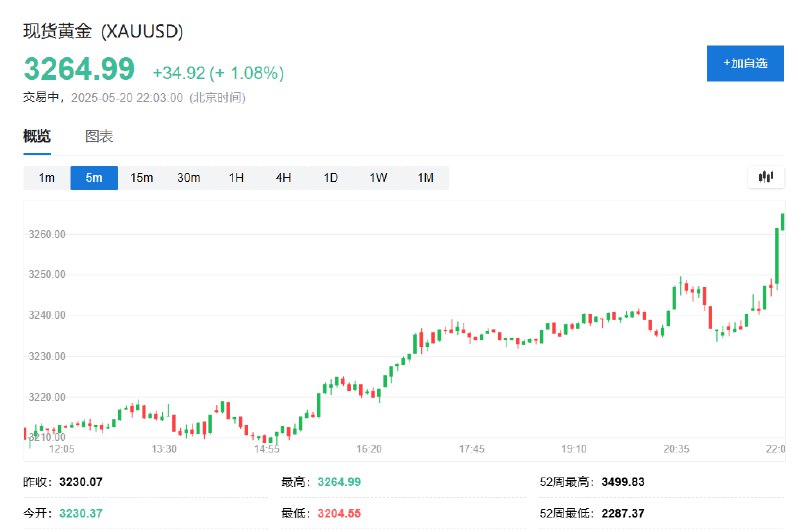Select the 15m timeframe
800x530 pixels.
click(x=141, y=178)
